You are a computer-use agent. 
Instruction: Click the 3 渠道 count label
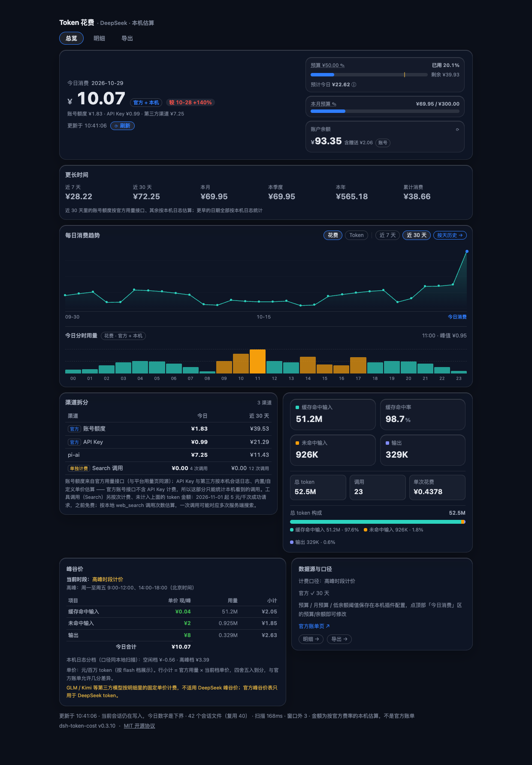click(x=264, y=403)
